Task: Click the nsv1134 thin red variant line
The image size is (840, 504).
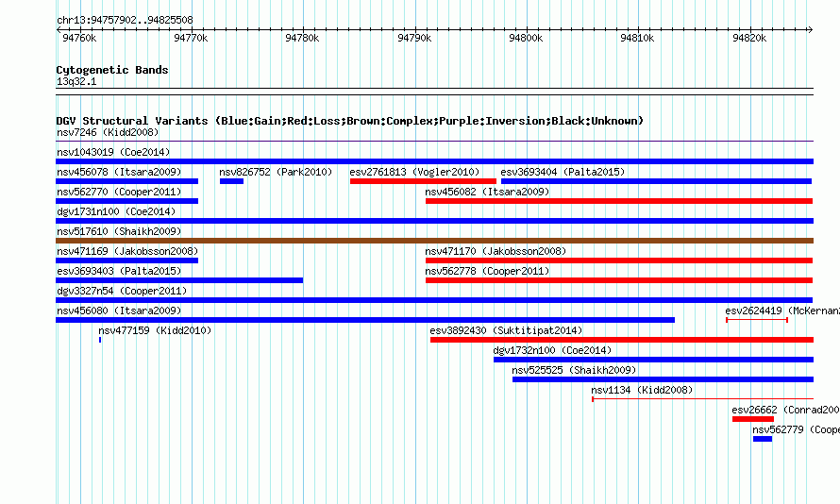Action: point(702,399)
